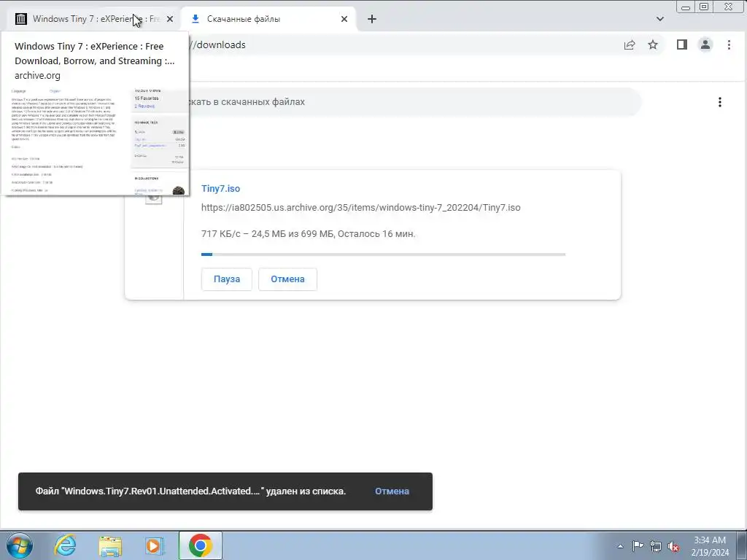Close the Windows Tiny 7 tab
The height and width of the screenshot is (560, 747).
[x=169, y=19]
